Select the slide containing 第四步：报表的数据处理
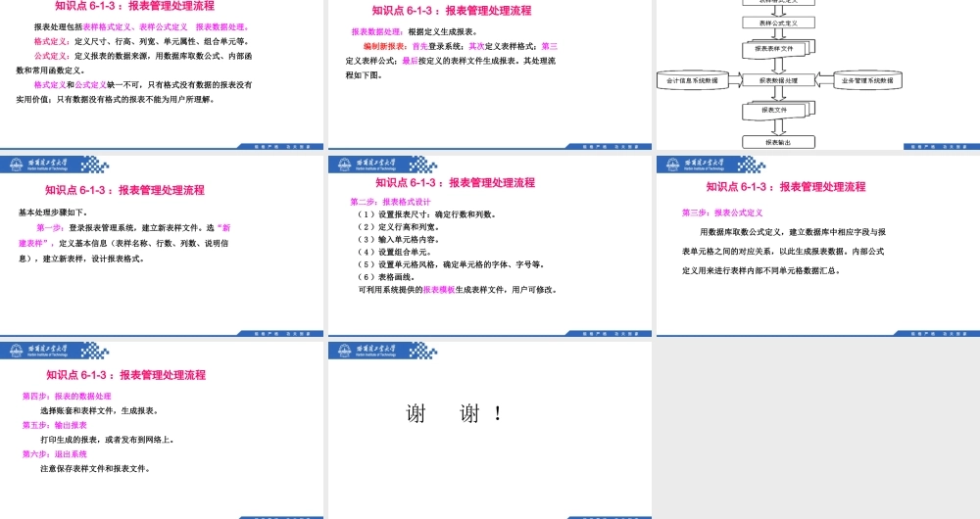Image resolution: width=980 pixels, height=519 pixels. point(162,430)
